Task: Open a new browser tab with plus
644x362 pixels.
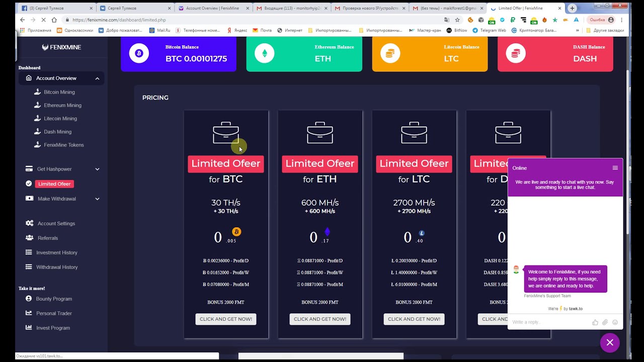Action: click(572, 8)
